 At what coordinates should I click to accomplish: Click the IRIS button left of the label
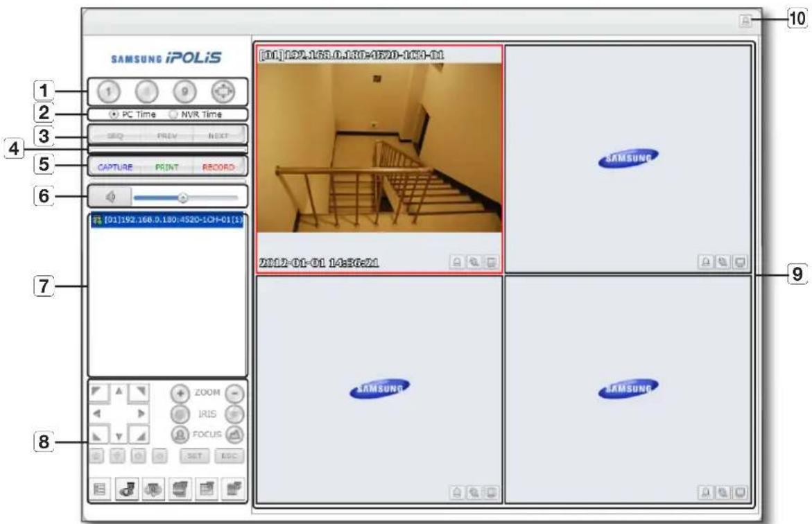(180, 414)
